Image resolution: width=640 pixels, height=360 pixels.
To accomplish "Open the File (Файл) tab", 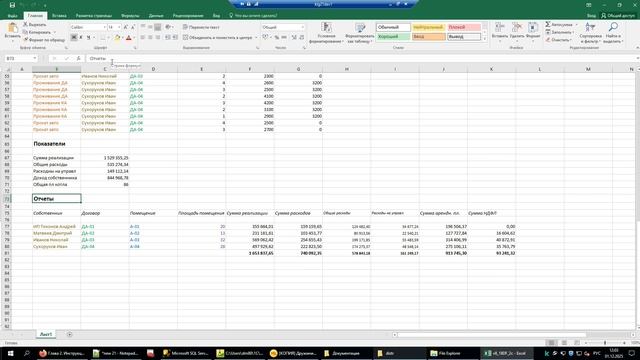I will (13, 16).
